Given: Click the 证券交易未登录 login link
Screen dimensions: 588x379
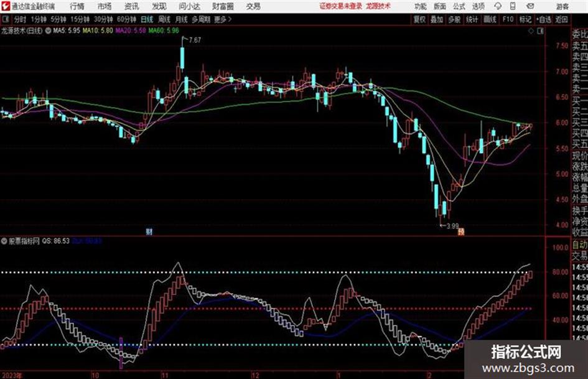Looking at the screenshot, I should [x=341, y=6].
